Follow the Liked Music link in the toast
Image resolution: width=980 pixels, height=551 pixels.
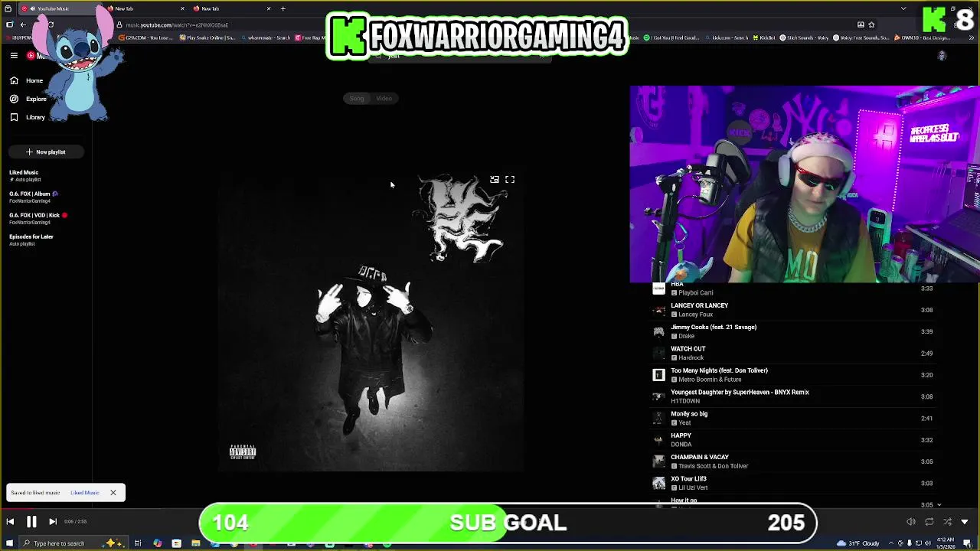(x=85, y=493)
